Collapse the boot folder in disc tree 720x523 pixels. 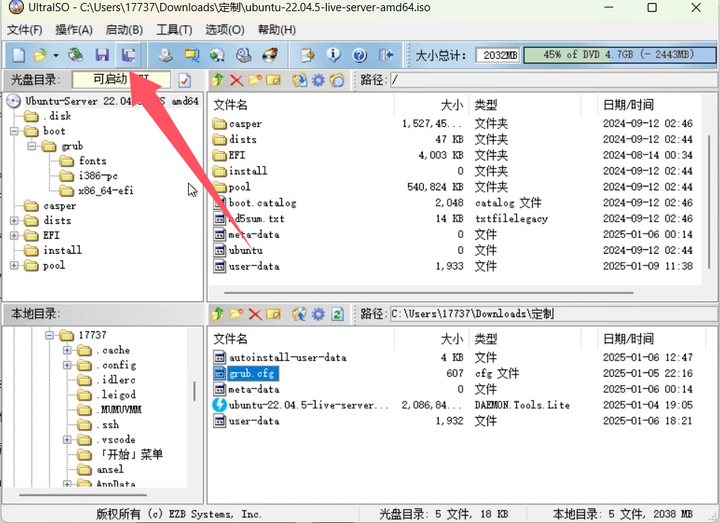14,131
